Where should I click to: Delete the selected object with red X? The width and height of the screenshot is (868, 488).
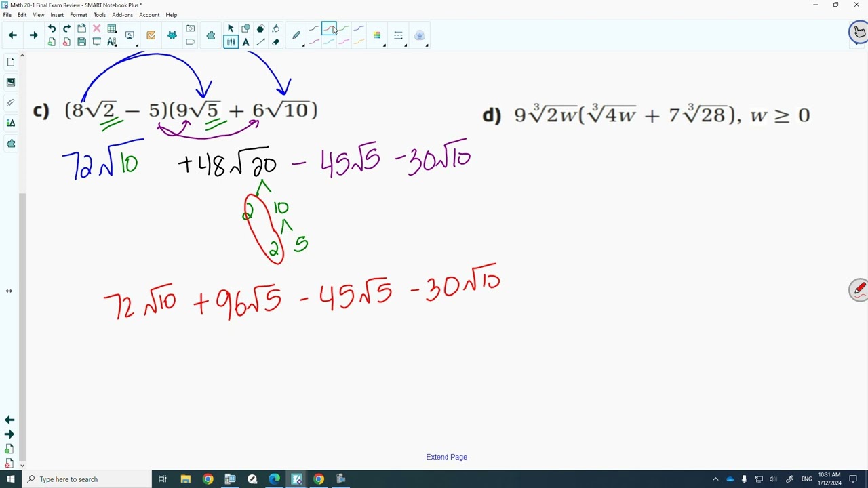pyautogui.click(x=96, y=28)
